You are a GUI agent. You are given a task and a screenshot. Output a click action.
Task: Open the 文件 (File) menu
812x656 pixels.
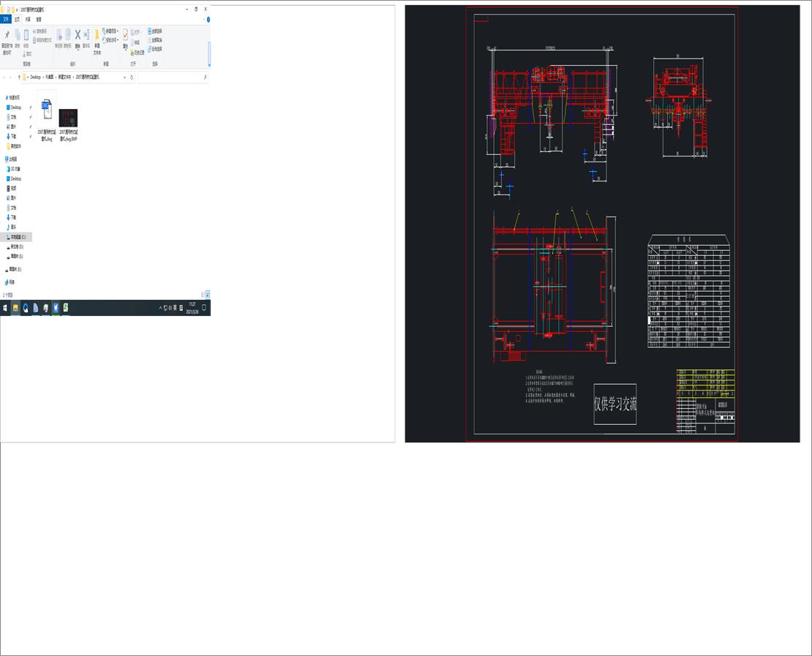point(7,20)
